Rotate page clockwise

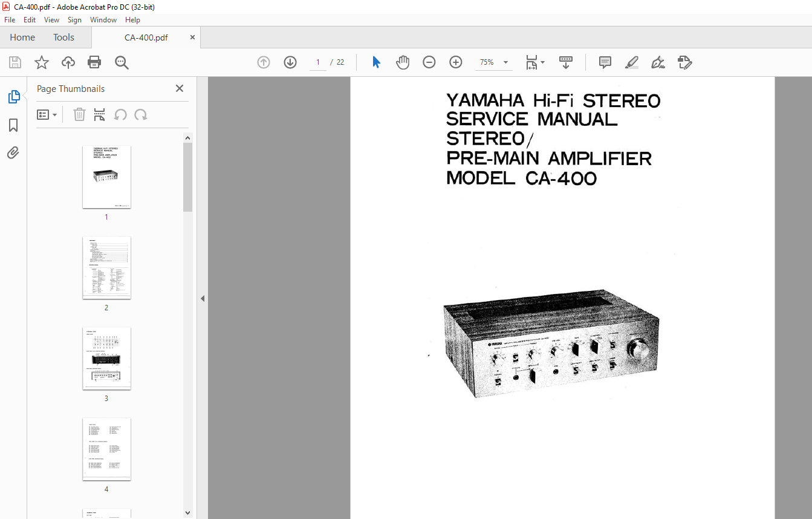click(x=141, y=115)
